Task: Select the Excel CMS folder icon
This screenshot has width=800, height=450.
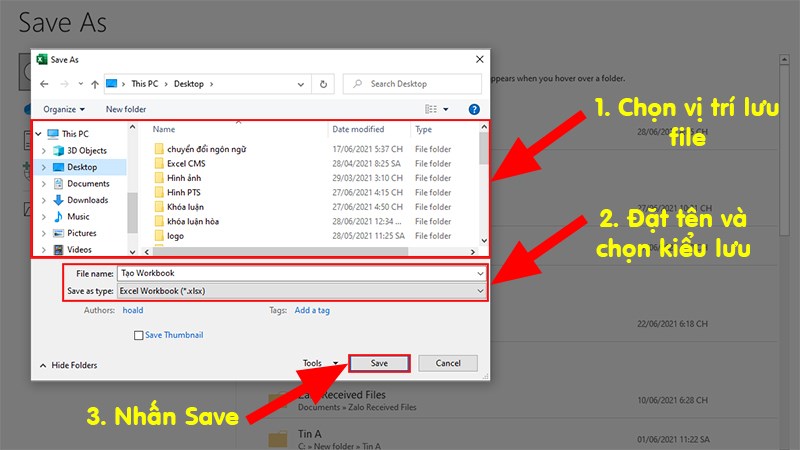Action: tap(159, 163)
